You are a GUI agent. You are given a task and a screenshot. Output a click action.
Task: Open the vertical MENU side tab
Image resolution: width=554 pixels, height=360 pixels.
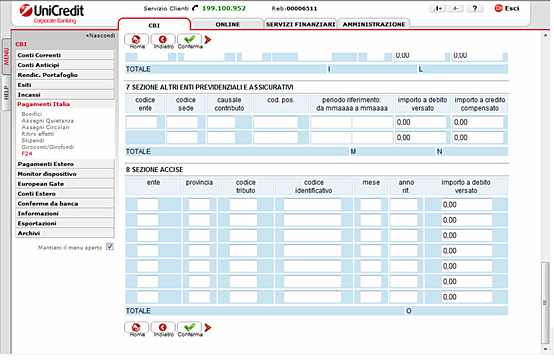coord(6,57)
